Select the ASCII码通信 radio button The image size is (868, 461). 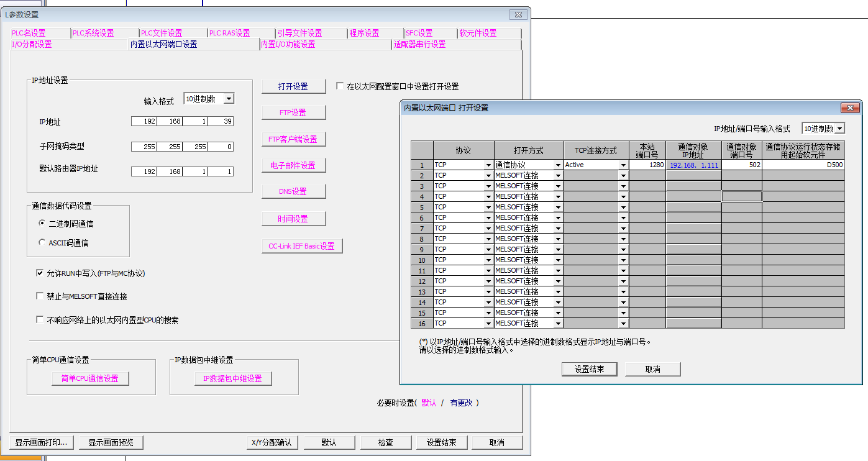[x=42, y=243]
